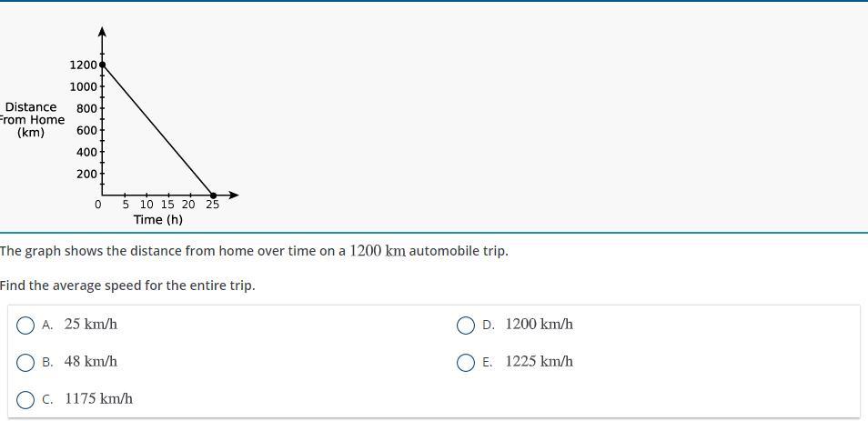Choose the 48 km/h answer text
The image size is (868, 421).
(x=91, y=362)
